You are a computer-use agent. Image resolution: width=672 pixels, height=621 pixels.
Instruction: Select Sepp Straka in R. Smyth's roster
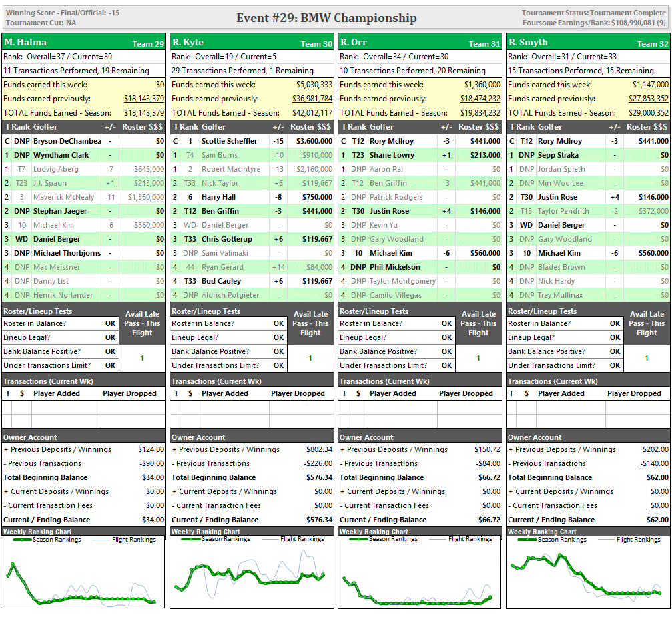coord(558,155)
